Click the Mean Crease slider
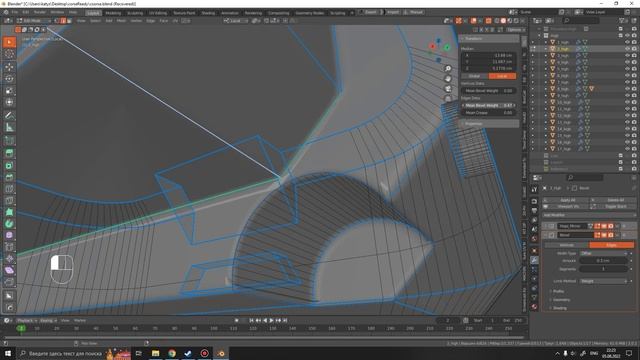Image resolution: width=640 pixels, height=360 pixels. [x=489, y=113]
